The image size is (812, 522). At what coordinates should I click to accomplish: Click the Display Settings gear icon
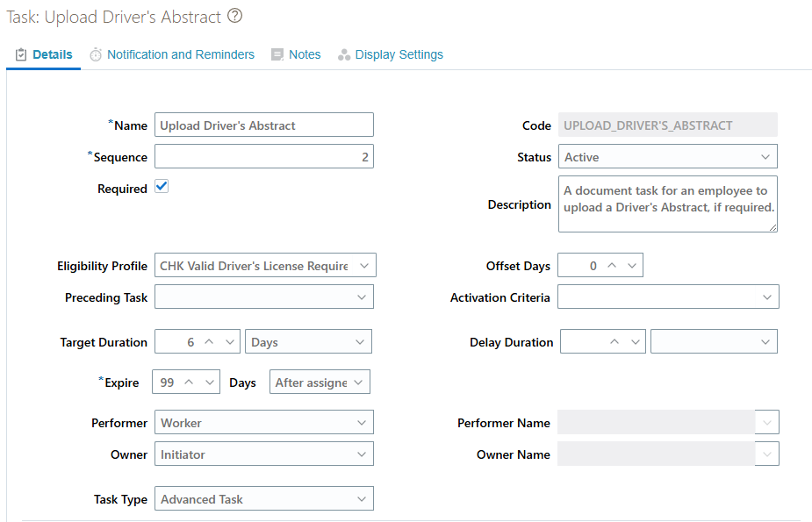(344, 54)
